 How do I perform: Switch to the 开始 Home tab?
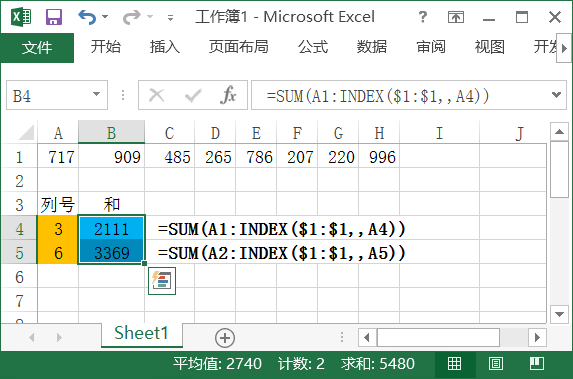[x=106, y=47]
